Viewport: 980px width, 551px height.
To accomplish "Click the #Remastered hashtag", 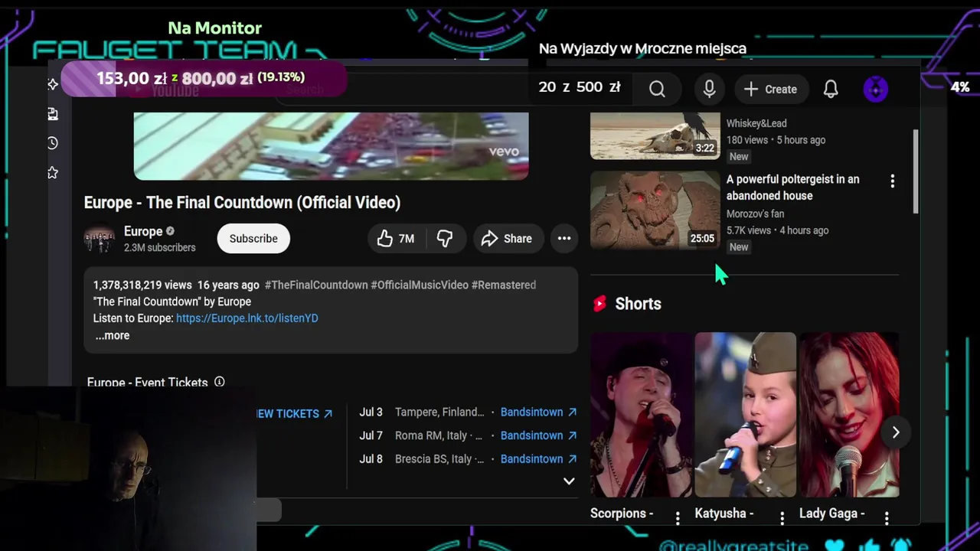I will [504, 285].
